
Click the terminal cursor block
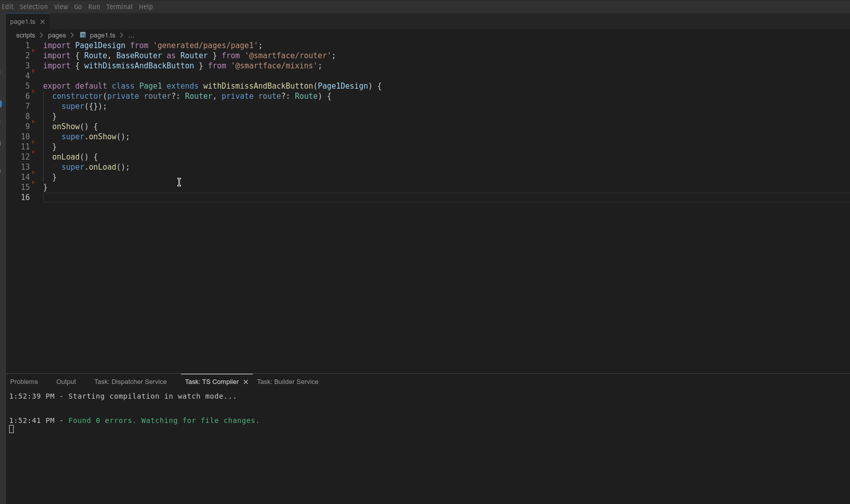click(12, 429)
